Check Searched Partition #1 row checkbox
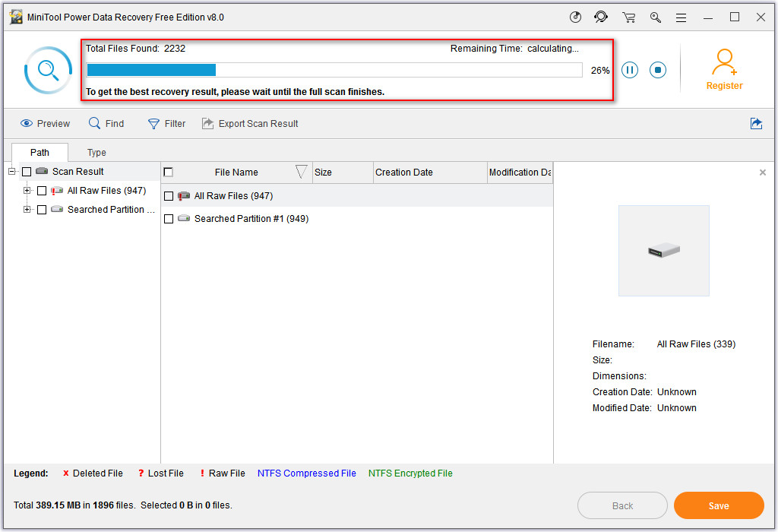 pos(169,219)
